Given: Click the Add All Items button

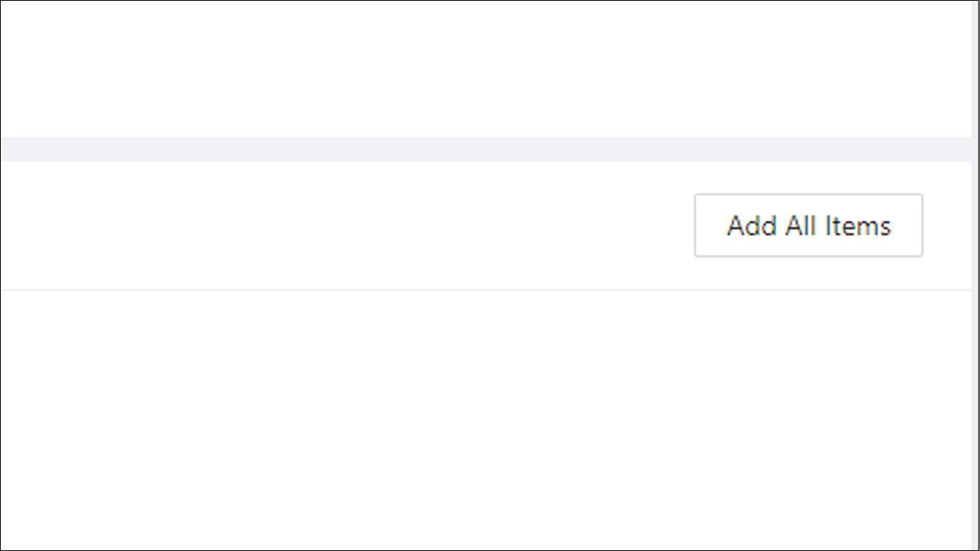Looking at the screenshot, I should click(x=808, y=225).
